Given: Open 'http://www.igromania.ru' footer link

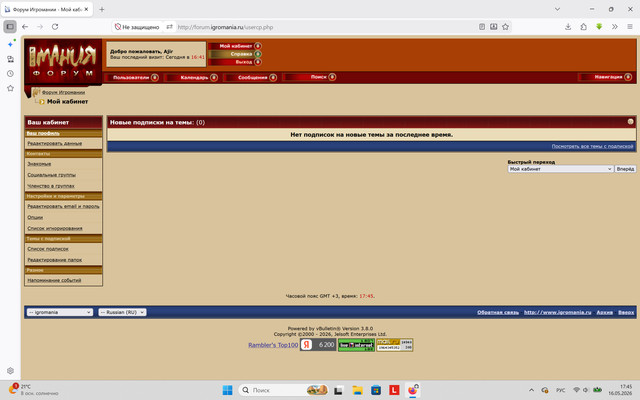Looking at the screenshot, I should (x=558, y=312).
